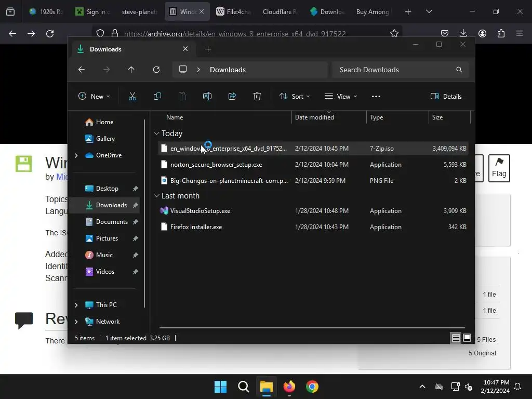
Task: Expand Network in navigation pane
Action: tap(76, 322)
